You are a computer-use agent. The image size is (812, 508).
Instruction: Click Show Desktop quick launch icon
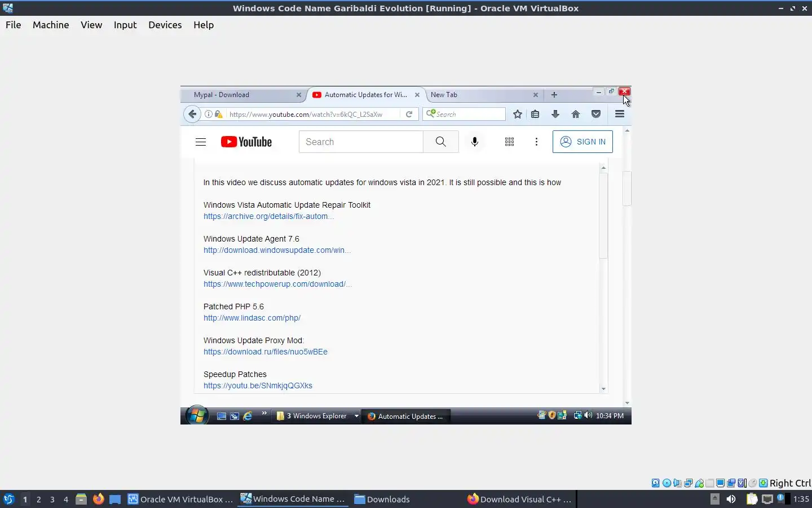tap(222, 416)
